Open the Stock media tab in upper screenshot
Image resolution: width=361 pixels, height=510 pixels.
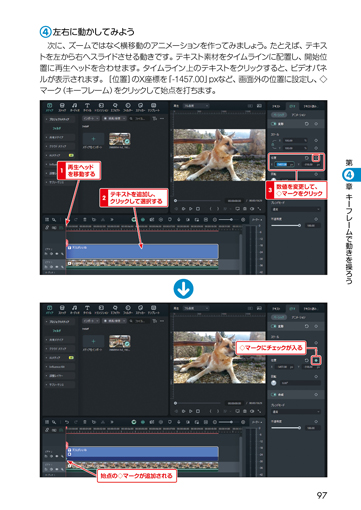[x=62, y=107]
